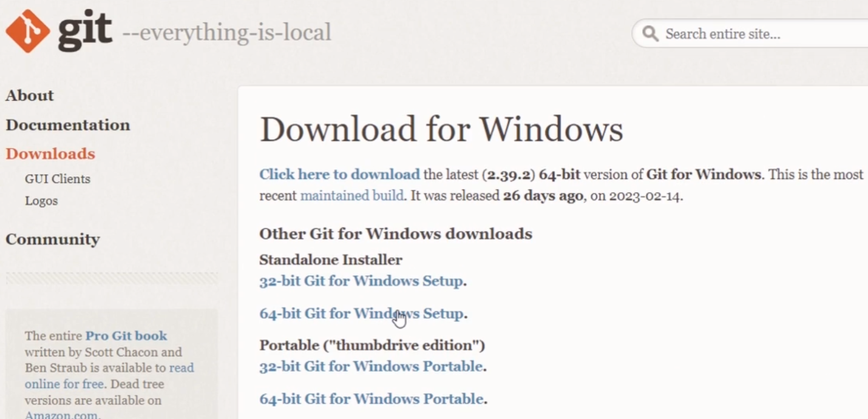Viewport: 868px width, 419px height.
Task: Open the About section in sidebar
Action: point(30,95)
